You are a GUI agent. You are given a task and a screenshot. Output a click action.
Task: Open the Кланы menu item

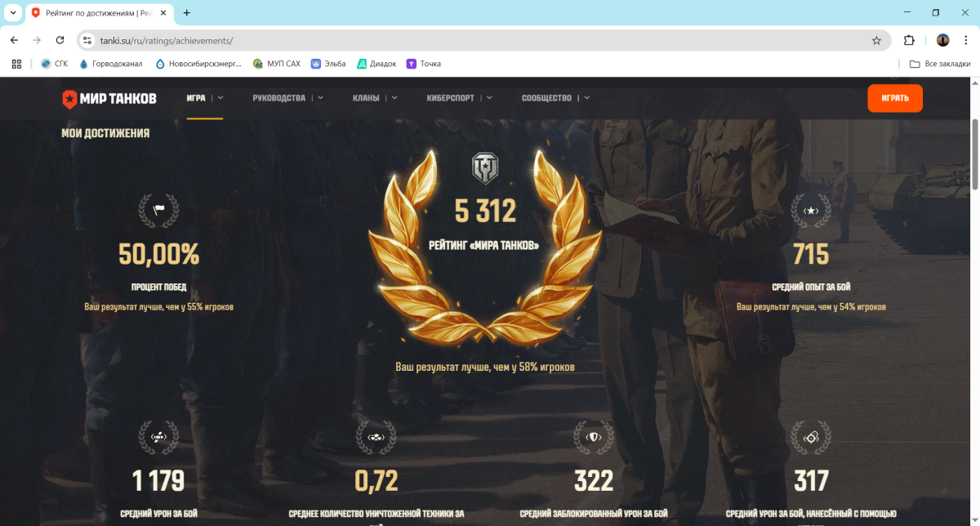click(366, 98)
